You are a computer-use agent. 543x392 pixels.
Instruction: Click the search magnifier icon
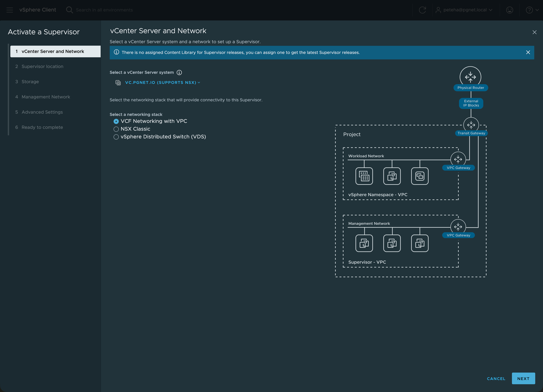point(69,10)
